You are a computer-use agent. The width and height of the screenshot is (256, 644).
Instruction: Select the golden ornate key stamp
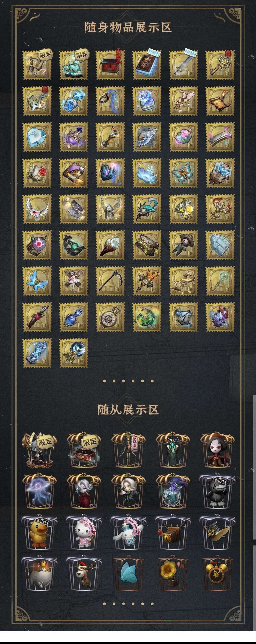pyautogui.click(x=220, y=65)
